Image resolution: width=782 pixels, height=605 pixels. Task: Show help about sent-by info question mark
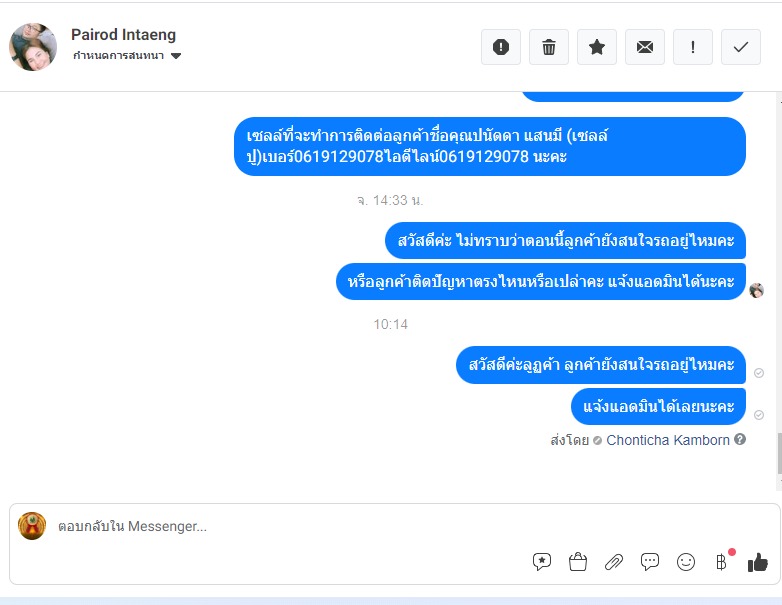[740, 439]
